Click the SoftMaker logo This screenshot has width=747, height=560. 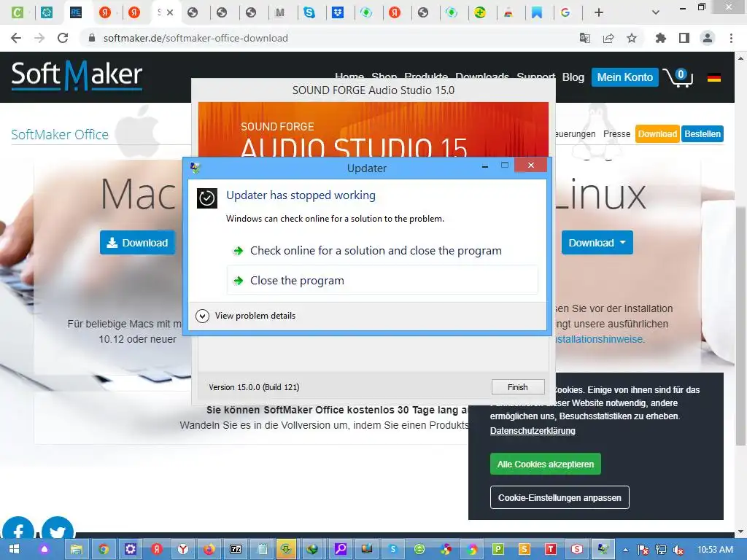pos(77,75)
